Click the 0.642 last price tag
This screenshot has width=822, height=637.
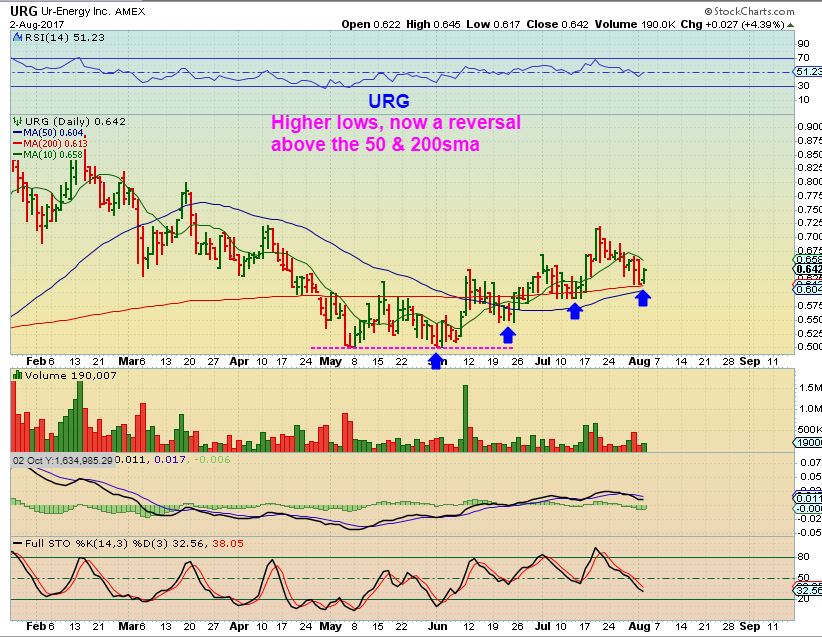809,269
